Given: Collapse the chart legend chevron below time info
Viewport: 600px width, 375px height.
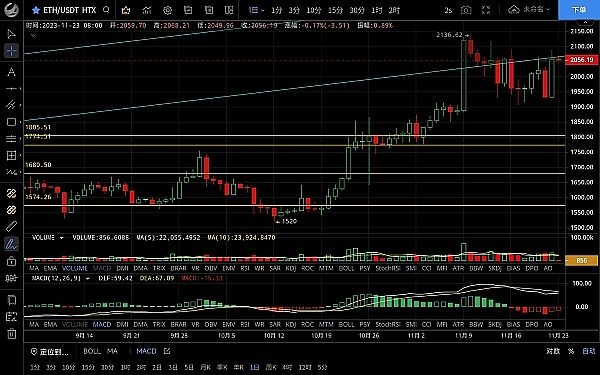Looking at the screenshot, I should point(33,36).
